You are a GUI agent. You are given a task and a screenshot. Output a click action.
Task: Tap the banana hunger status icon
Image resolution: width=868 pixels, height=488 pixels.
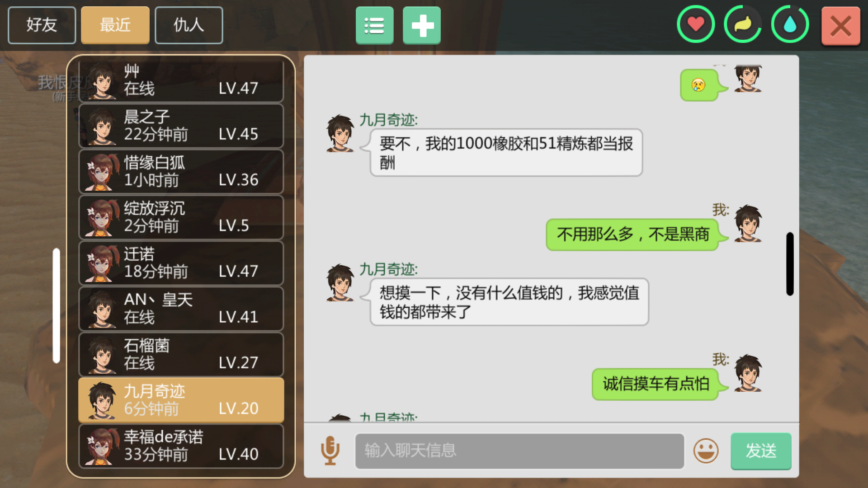pos(743,24)
